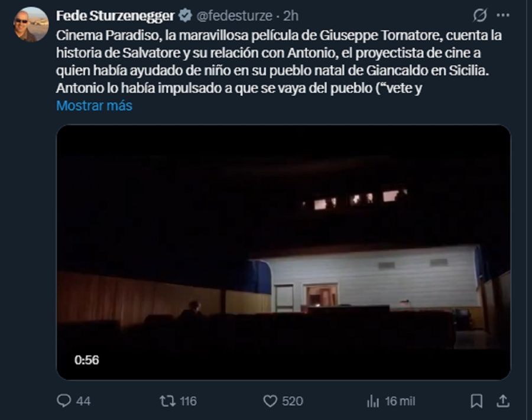Click the 116 reposts count
This screenshot has height=420, width=532.
(x=189, y=401)
